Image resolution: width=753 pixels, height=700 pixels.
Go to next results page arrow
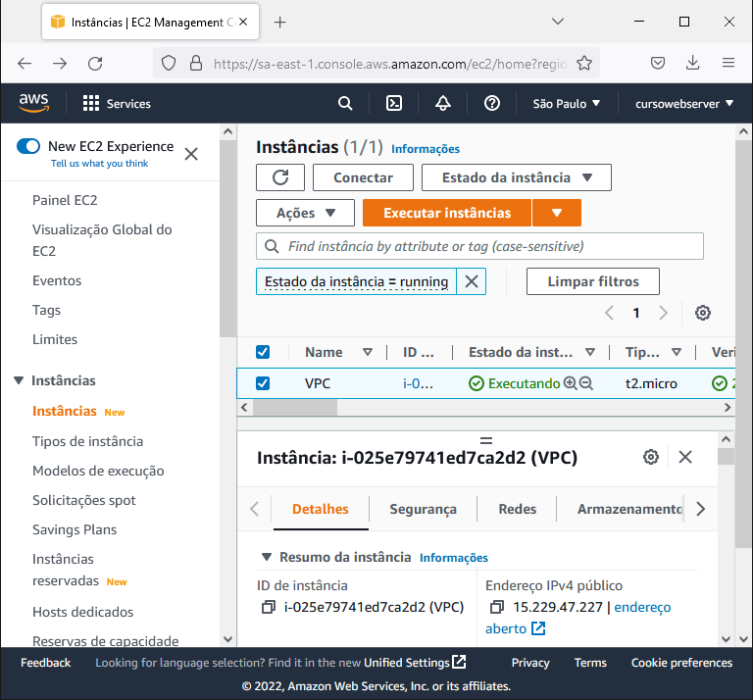click(663, 313)
